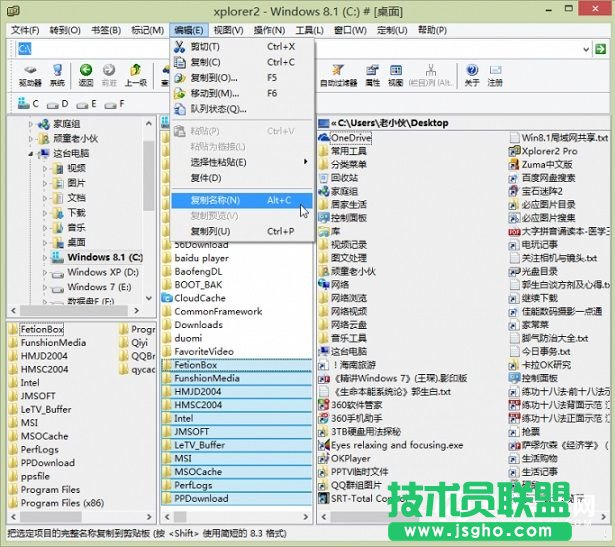Open the 文件(F) menu
Screen dimensions: 615x547
[x=25, y=30]
